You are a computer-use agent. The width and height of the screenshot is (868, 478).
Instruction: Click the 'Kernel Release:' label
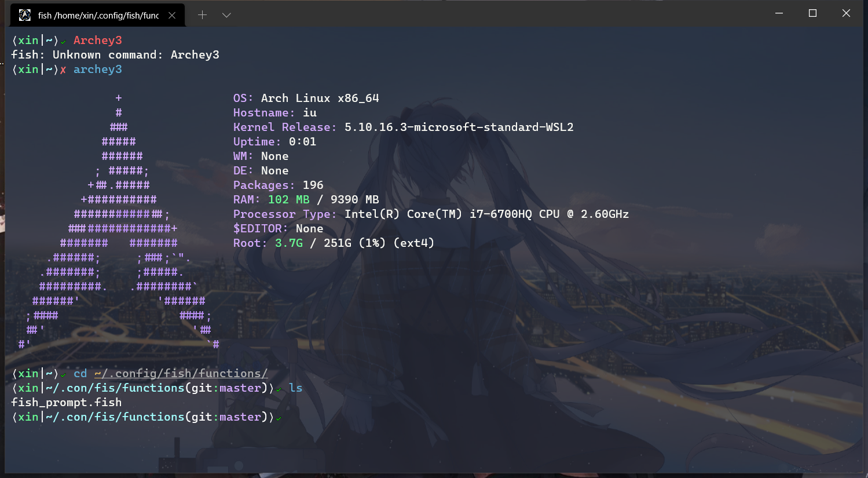click(x=285, y=127)
